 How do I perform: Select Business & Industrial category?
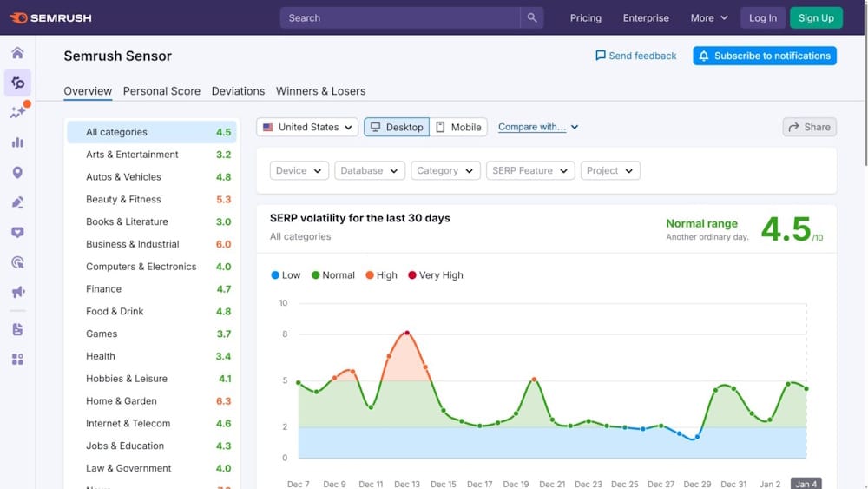click(132, 244)
